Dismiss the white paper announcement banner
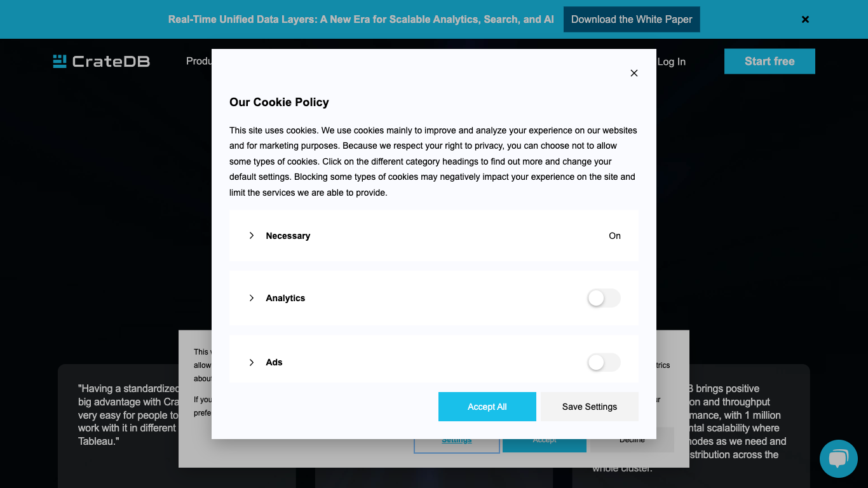The height and width of the screenshot is (488, 868). 805,20
